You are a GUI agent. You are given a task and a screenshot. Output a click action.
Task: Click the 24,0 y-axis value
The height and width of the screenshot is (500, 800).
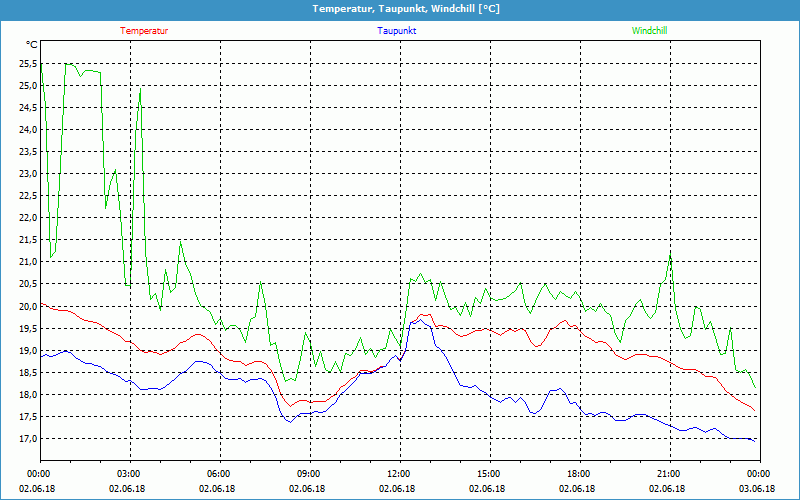tap(28, 130)
